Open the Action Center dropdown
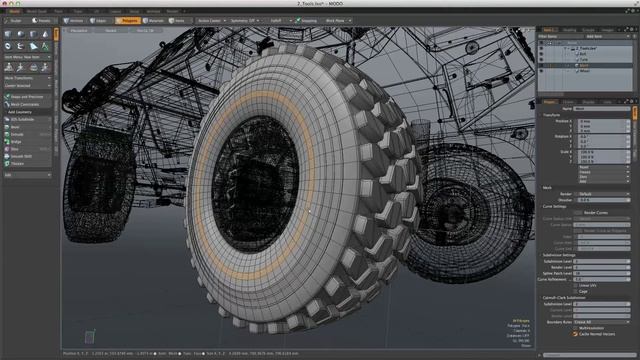640x360 pixels. coord(211,20)
